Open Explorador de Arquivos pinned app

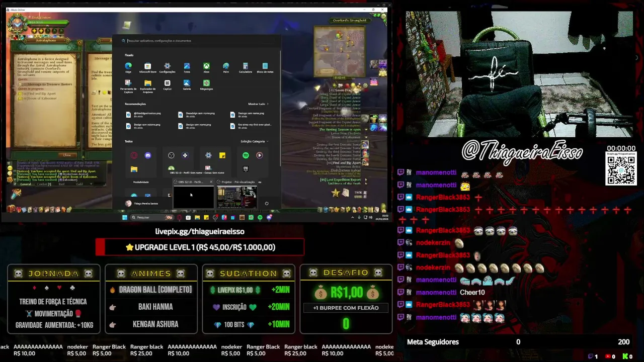pyautogui.click(x=147, y=85)
